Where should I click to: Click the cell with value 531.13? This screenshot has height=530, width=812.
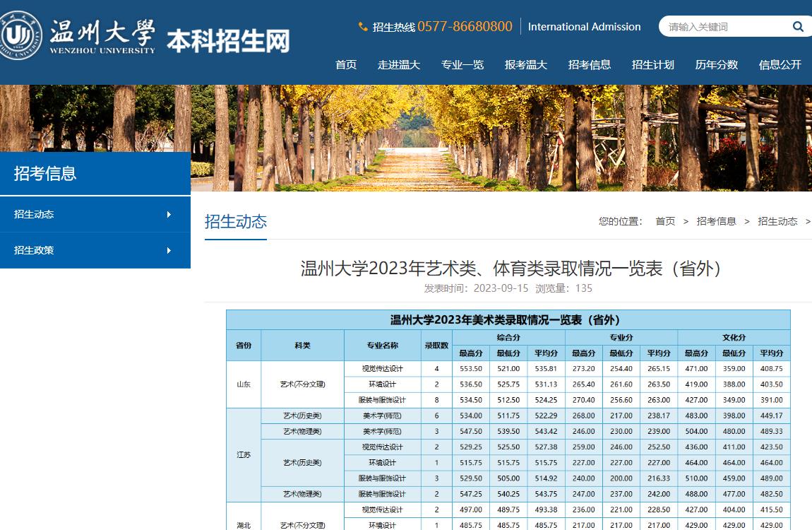pyautogui.click(x=547, y=384)
